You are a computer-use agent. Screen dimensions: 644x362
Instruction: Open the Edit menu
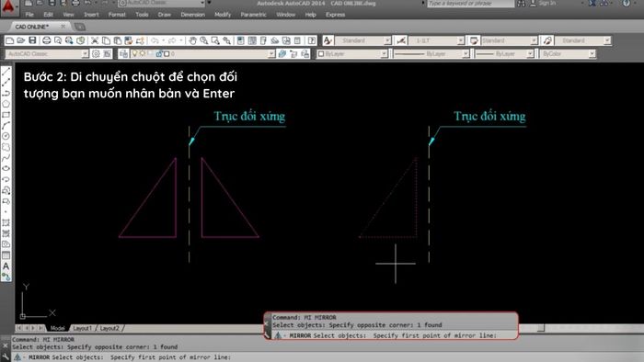(x=49, y=15)
